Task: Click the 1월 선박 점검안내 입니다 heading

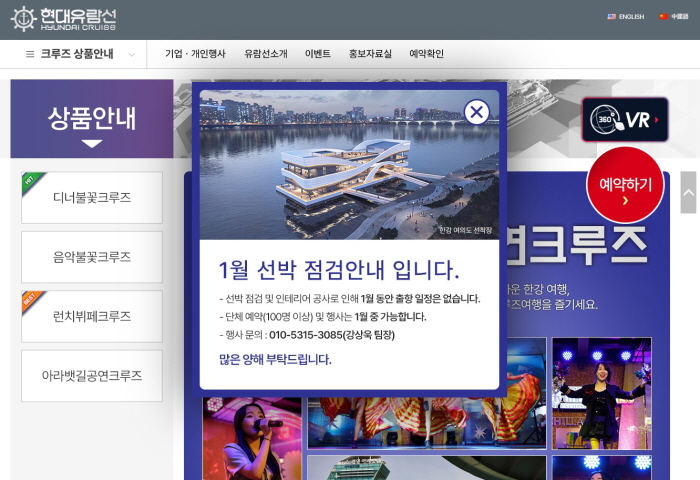Action: tap(339, 270)
